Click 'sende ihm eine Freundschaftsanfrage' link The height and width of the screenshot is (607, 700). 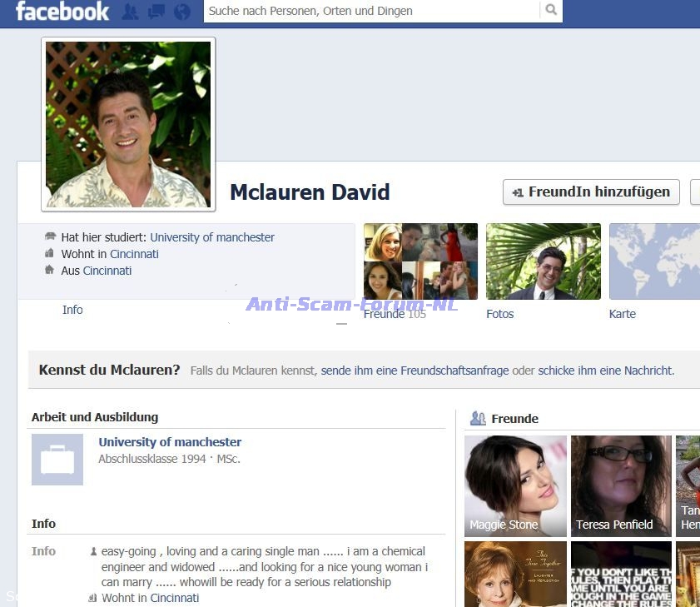[x=415, y=371]
